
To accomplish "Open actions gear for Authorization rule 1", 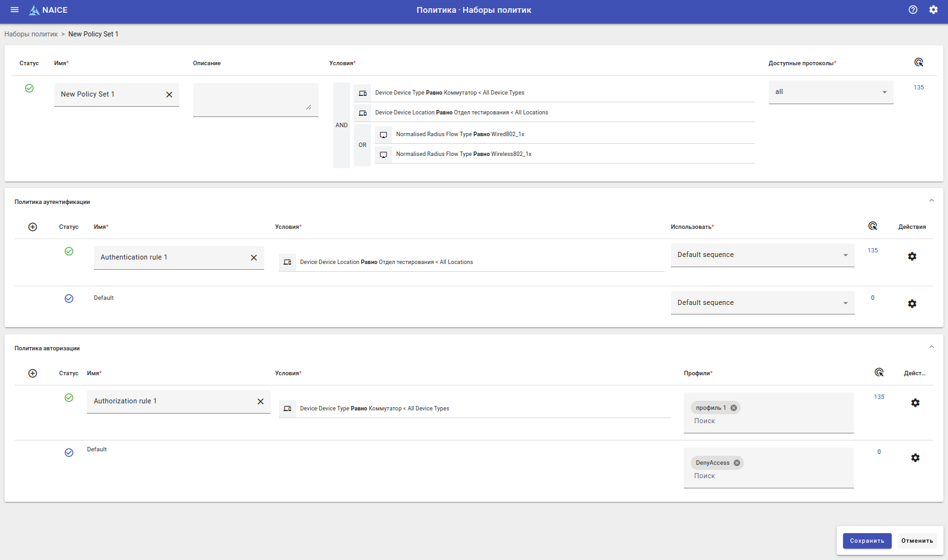I will [x=915, y=403].
